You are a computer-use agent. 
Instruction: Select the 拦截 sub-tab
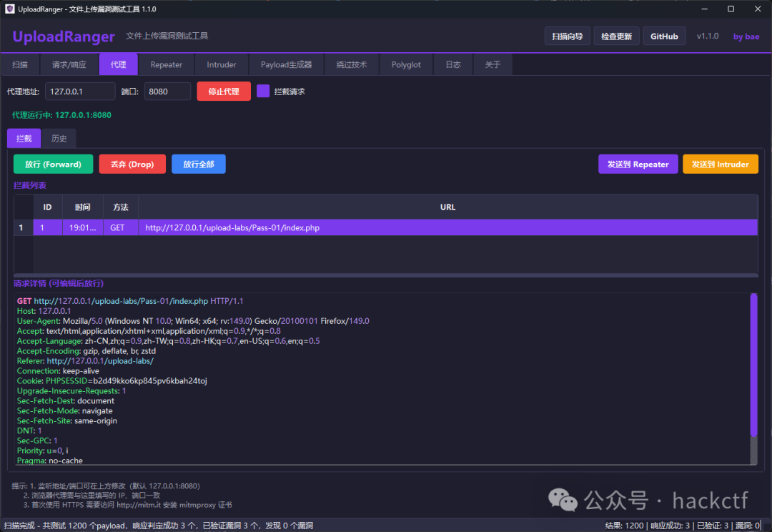[x=24, y=139]
